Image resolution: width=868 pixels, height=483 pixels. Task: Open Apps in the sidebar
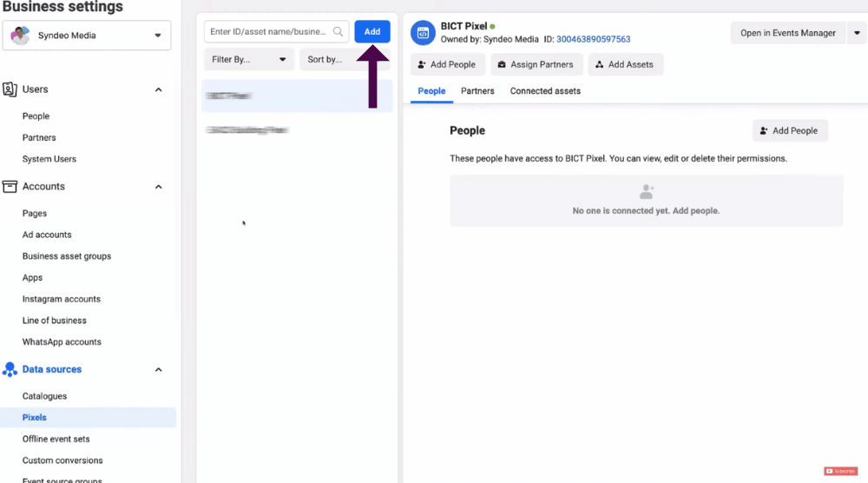(x=32, y=277)
